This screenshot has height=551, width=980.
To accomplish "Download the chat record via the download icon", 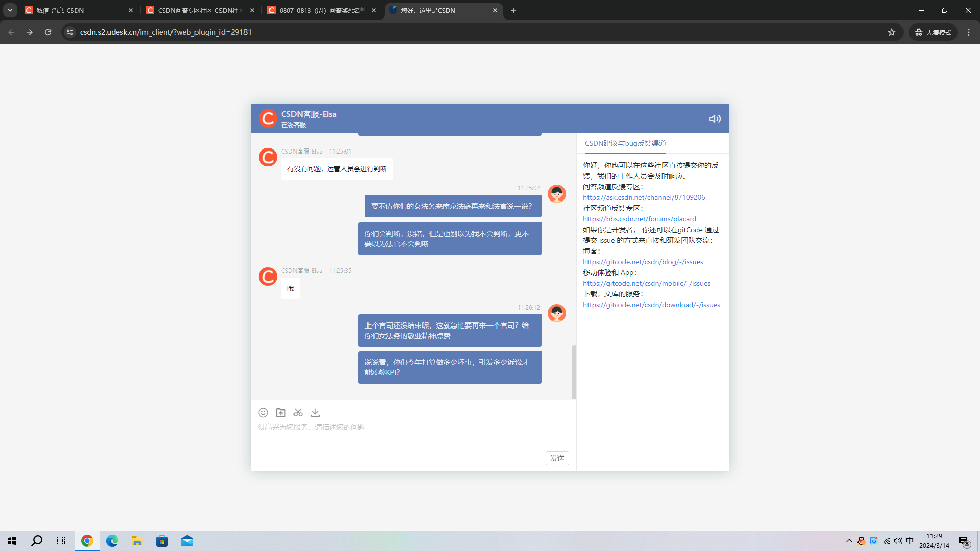I will pyautogui.click(x=315, y=412).
